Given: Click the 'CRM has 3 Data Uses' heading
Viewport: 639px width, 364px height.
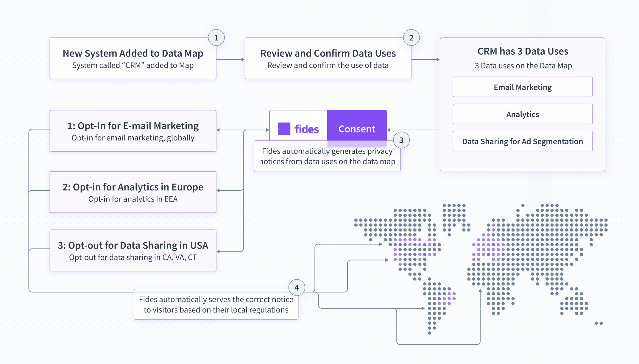Looking at the screenshot, I should 523,51.
